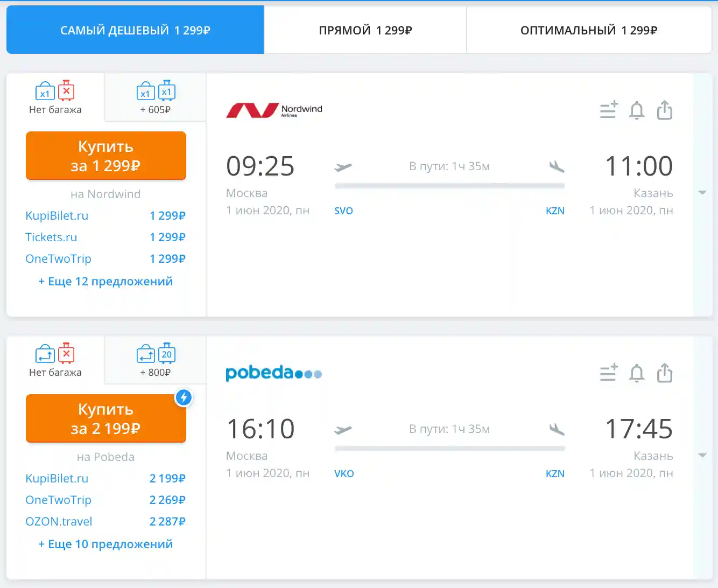Image resolution: width=718 pixels, height=588 pixels.
Task: Share the Pobeda flight ticket
Action: [665, 373]
